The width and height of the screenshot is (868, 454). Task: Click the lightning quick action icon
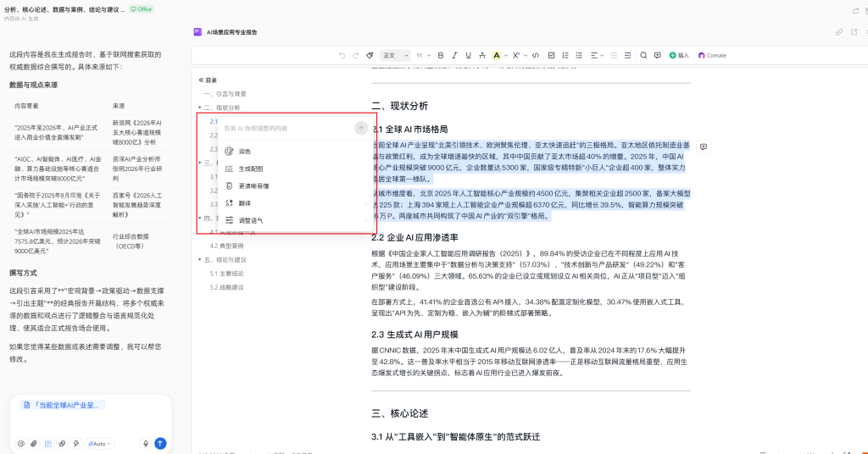[x=76, y=444]
